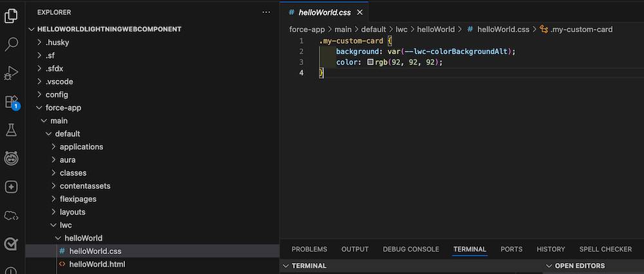Select helloWorld.css in the file tree

[x=153, y=251]
